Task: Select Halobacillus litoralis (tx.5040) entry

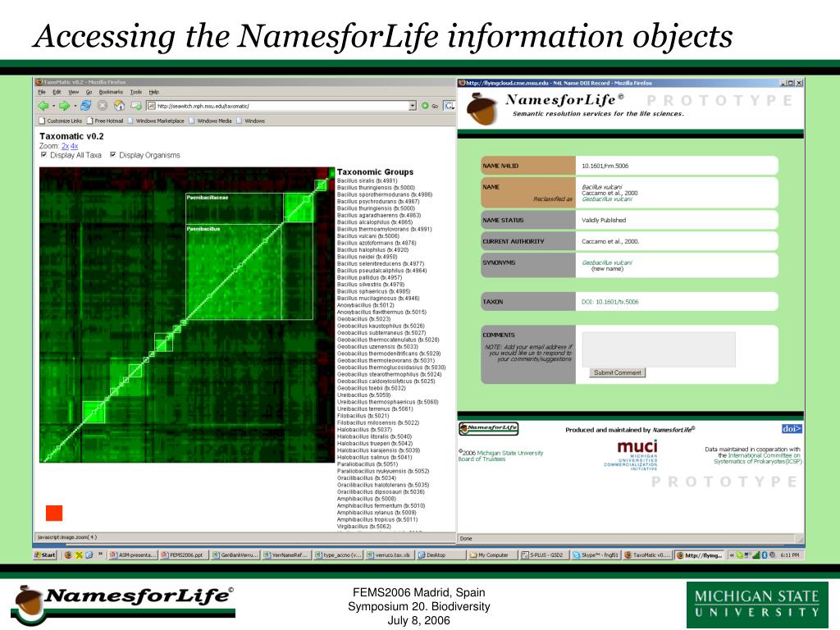Action: (374, 436)
